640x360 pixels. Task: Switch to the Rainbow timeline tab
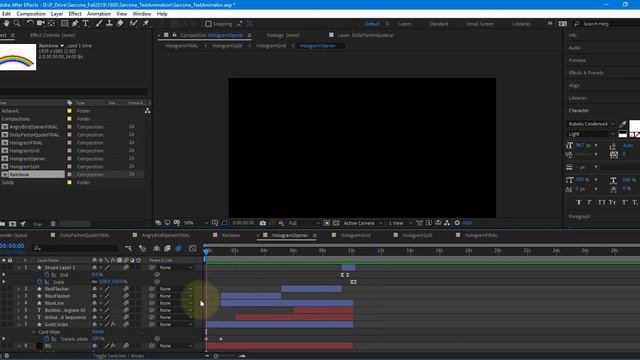pos(231,236)
